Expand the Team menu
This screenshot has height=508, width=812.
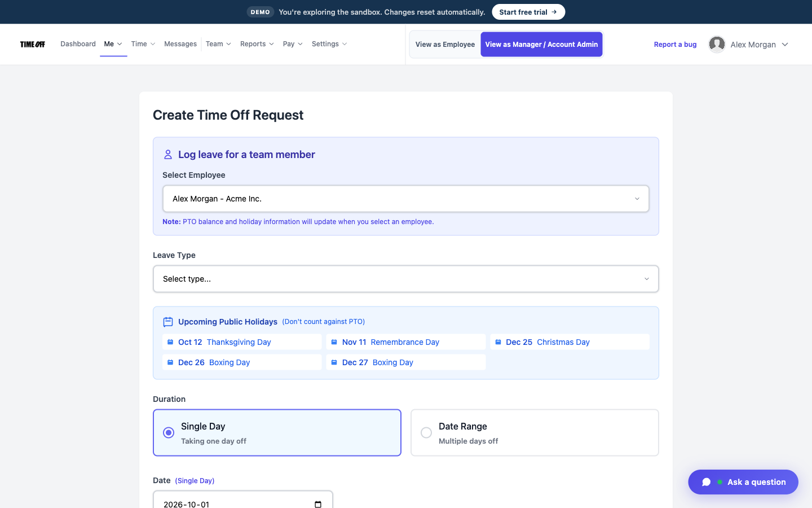tap(218, 44)
